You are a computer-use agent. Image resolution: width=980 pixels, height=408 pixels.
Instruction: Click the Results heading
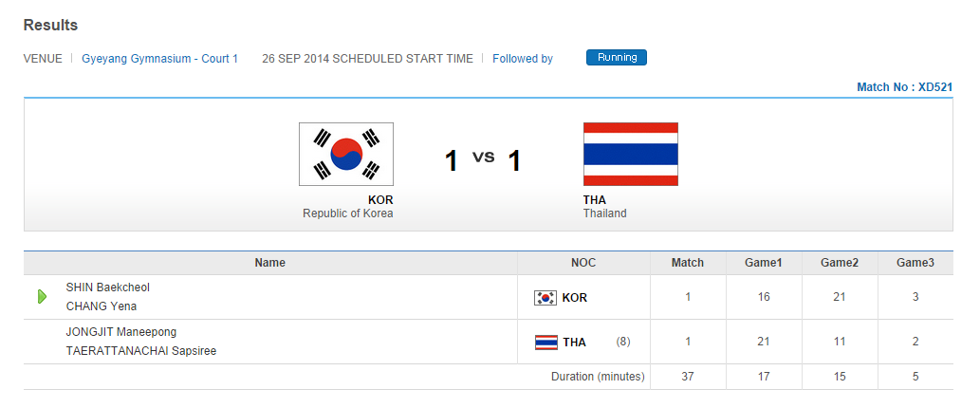(50, 25)
